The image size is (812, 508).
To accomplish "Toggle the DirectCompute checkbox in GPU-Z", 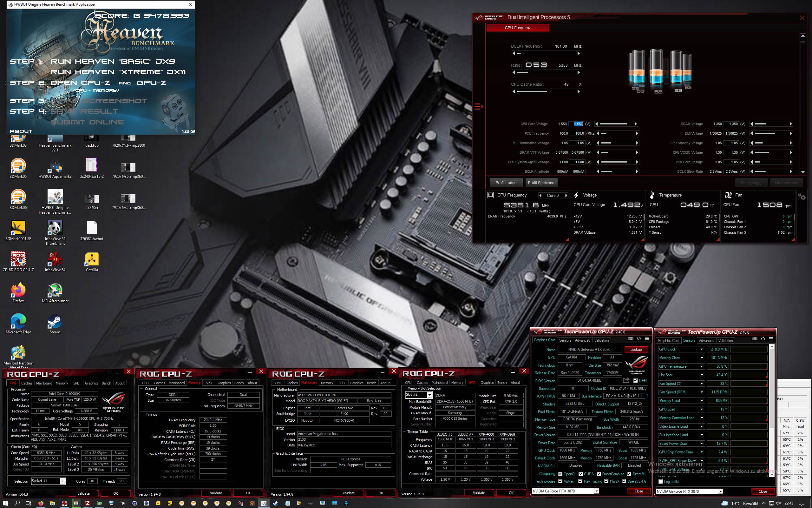I will coord(599,474).
